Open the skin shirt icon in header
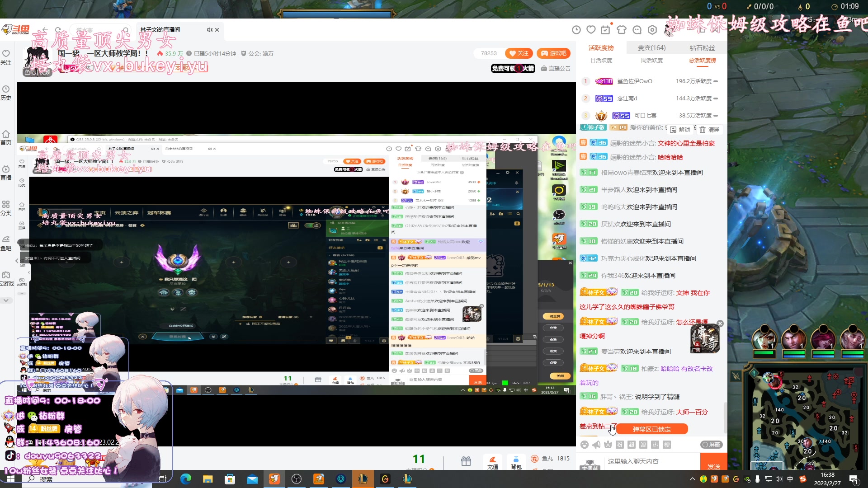This screenshot has height=488, width=868. pos(621,30)
